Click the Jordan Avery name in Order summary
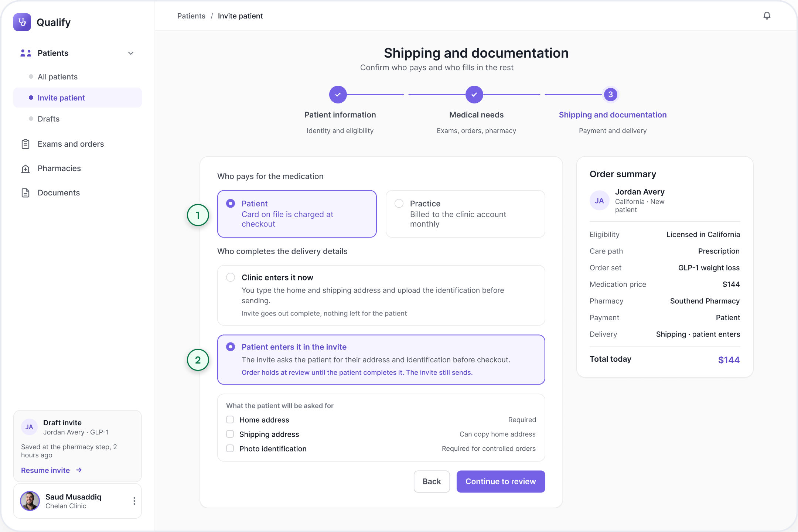The width and height of the screenshot is (798, 532). coord(640,192)
